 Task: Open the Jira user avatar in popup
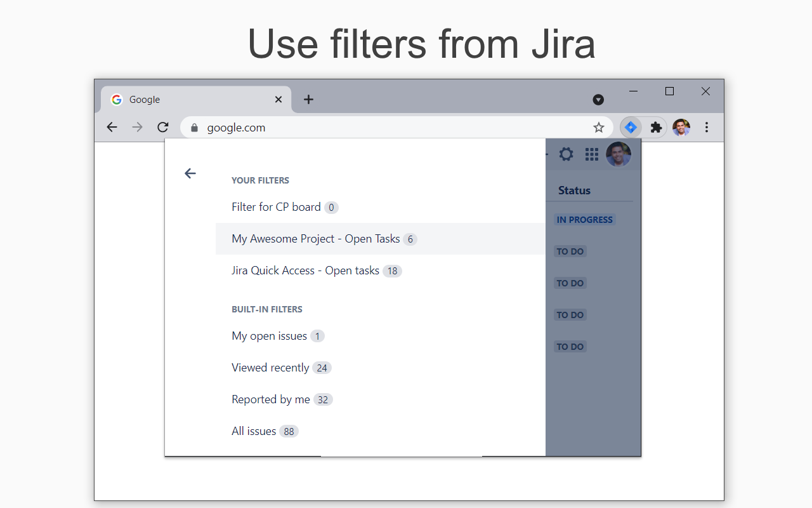[619, 154]
